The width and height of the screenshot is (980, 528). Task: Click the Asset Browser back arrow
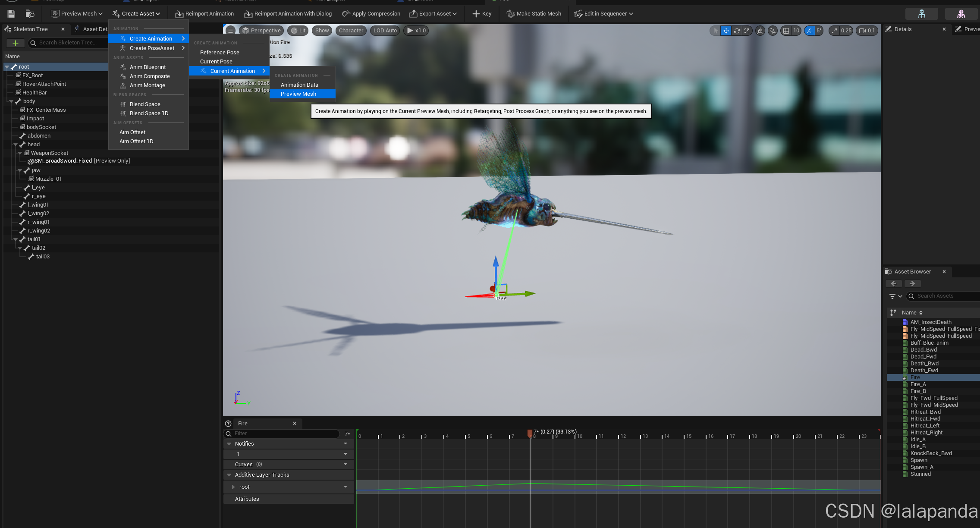coord(893,284)
